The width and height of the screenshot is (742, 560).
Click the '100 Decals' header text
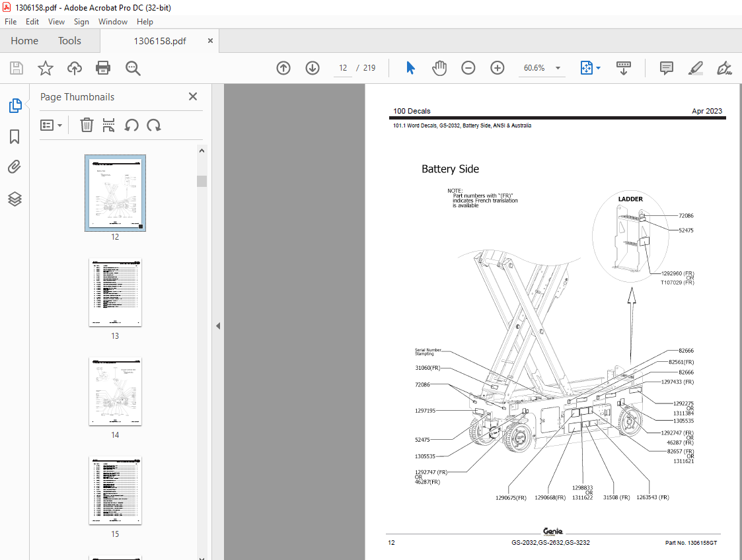[412, 111]
